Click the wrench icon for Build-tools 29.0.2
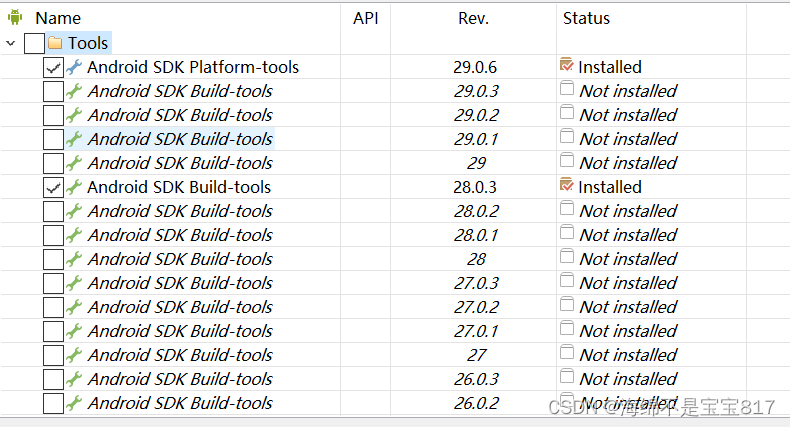 (x=74, y=115)
